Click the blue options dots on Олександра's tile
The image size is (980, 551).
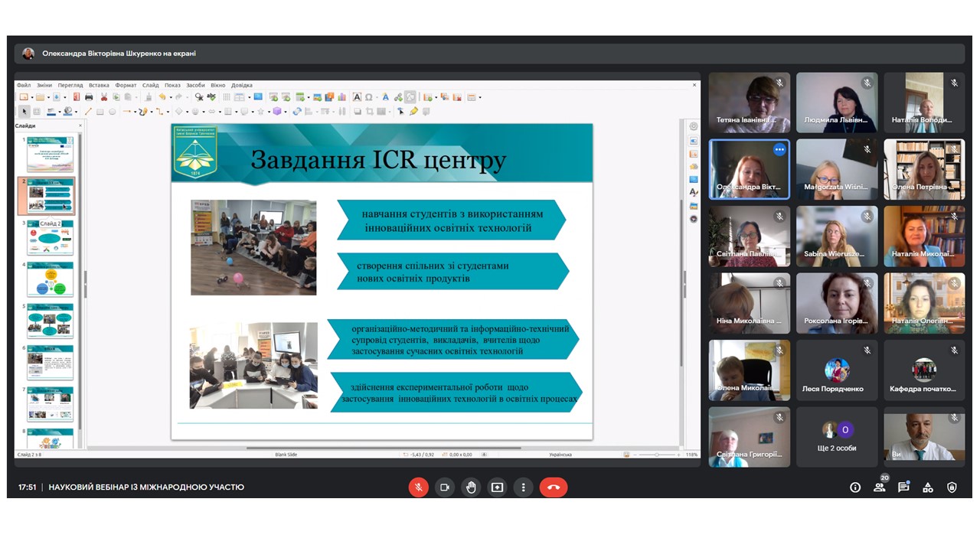tap(779, 150)
